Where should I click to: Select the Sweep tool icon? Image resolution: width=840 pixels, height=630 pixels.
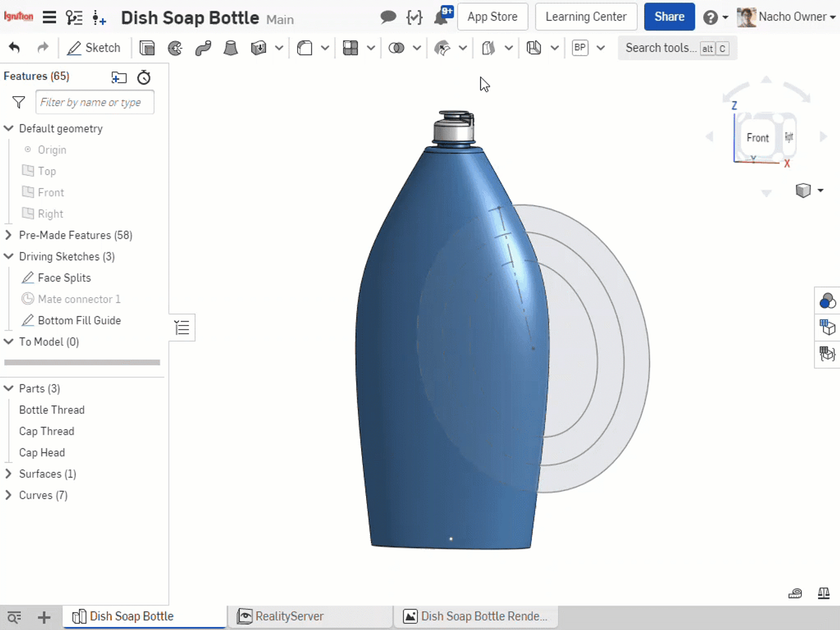[203, 48]
